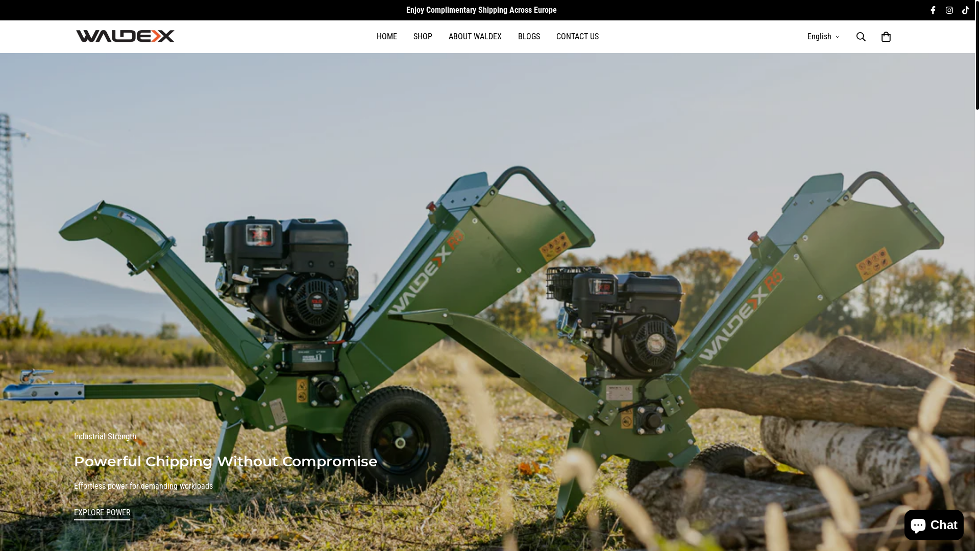Click the Powerful Chipping Without Compromise heading
This screenshot has width=980, height=551.
[226, 461]
